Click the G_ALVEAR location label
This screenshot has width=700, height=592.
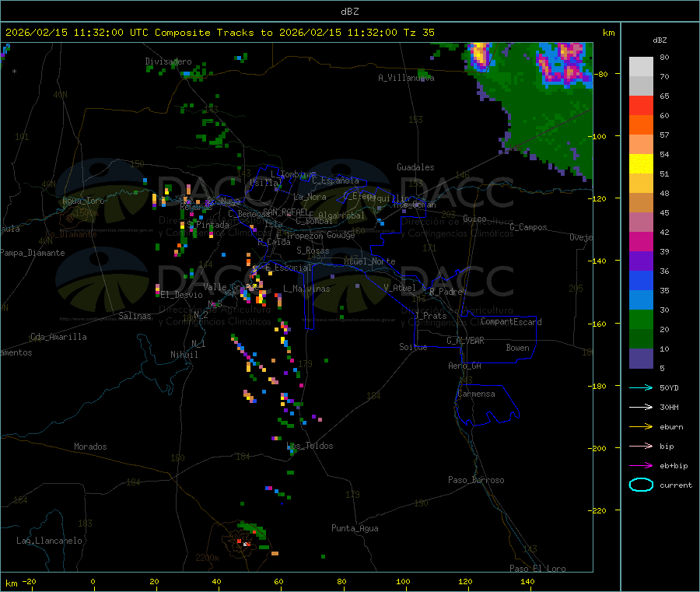tap(465, 341)
